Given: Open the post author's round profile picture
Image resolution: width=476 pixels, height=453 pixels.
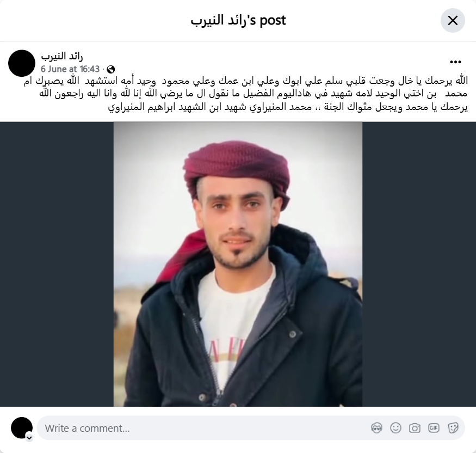Looking at the screenshot, I should click(x=22, y=63).
